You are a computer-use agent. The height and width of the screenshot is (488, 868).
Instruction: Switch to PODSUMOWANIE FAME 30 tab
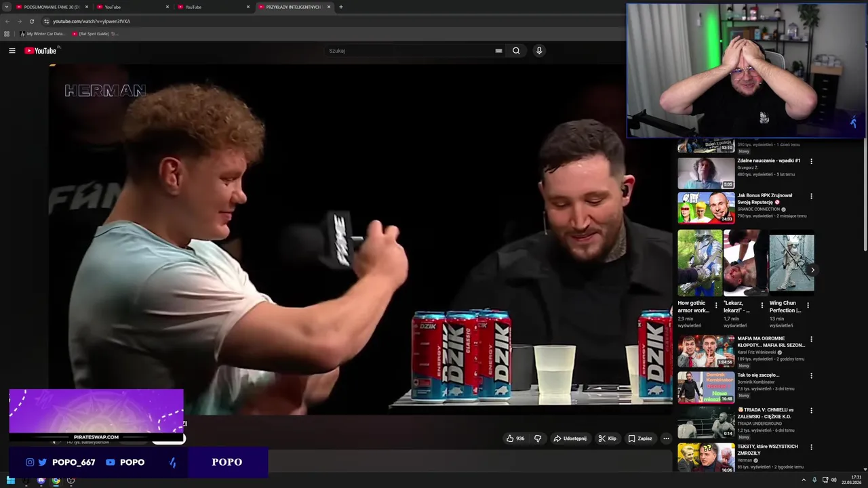[x=51, y=7]
